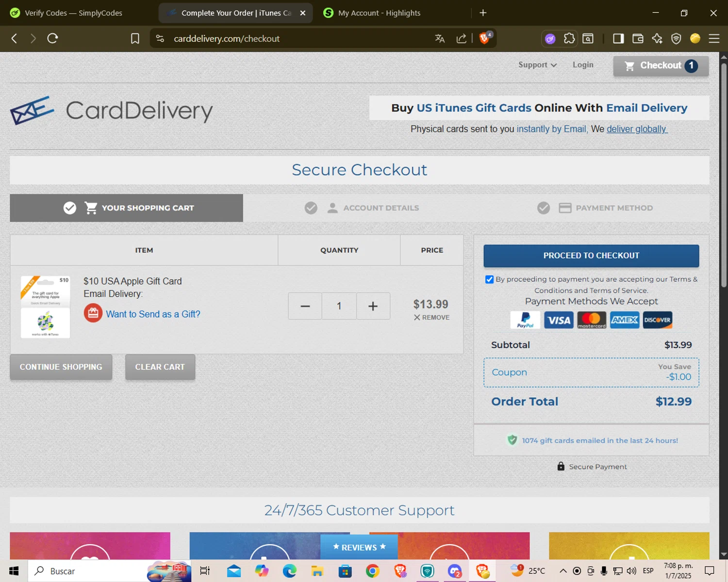Reload the page with refresh icon

click(52, 38)
